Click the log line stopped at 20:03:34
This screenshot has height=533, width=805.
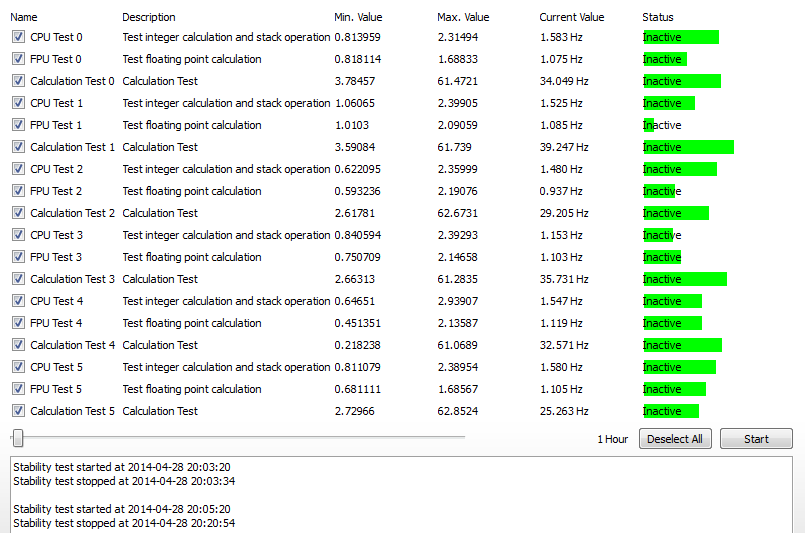pos(124,481)
